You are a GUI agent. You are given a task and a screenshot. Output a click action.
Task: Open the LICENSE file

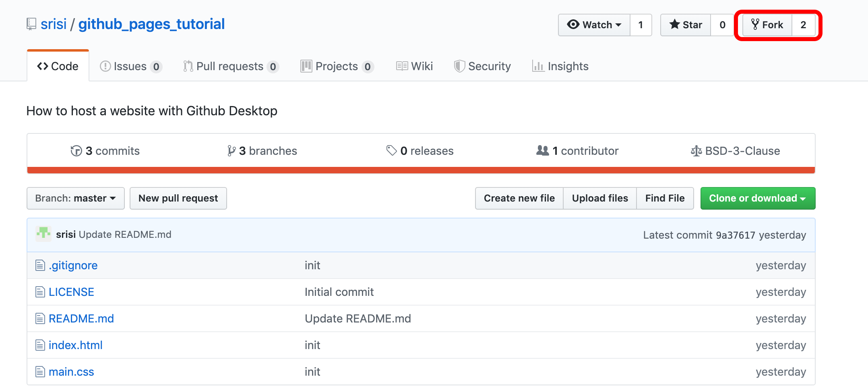pyautogui.click(x=71, y=292)
